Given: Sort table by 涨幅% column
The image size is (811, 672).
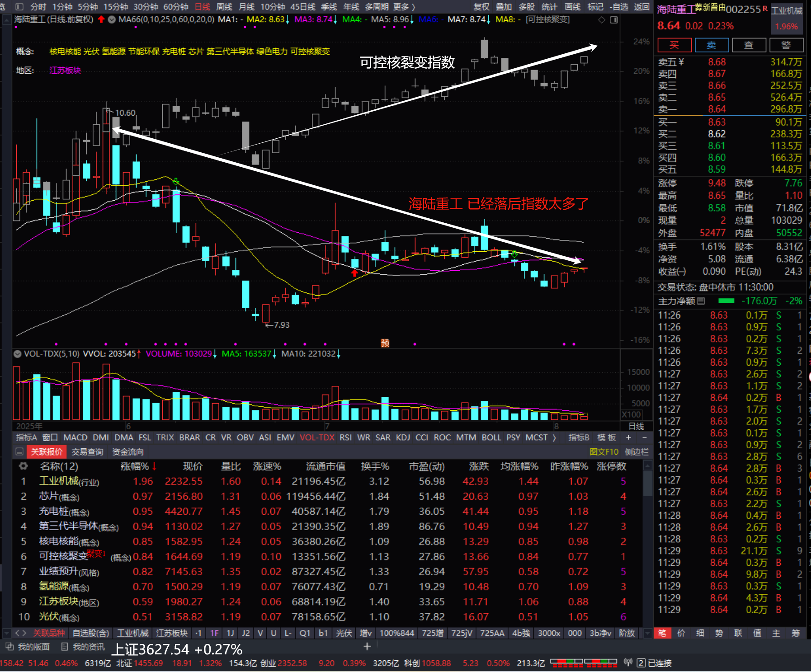Looking at the screenshot, I should coord(139,466).
